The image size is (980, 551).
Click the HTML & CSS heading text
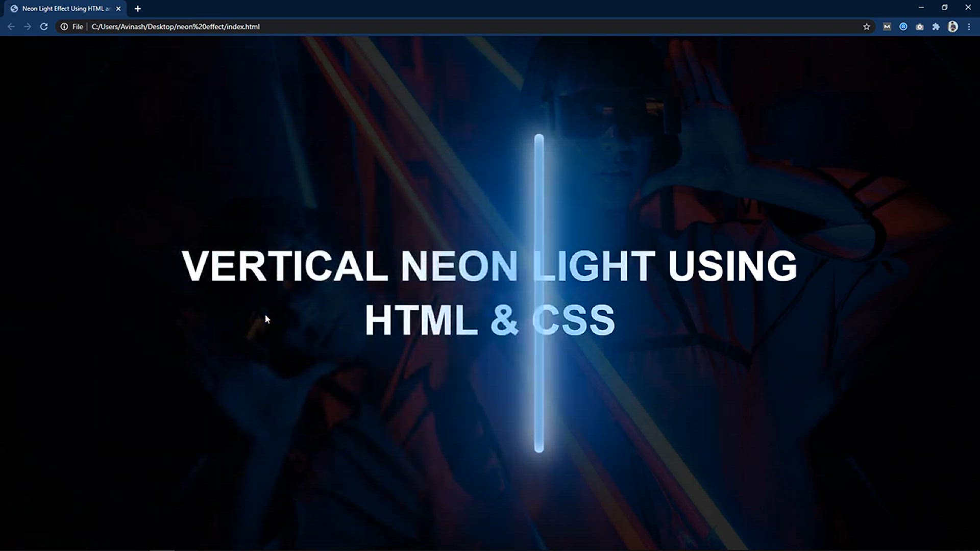pos(490,320)
